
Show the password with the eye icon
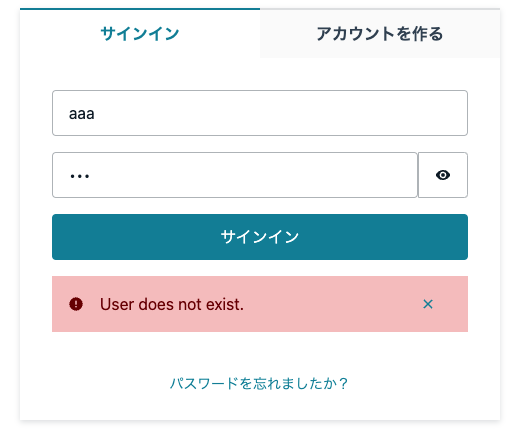pos(443,175)
